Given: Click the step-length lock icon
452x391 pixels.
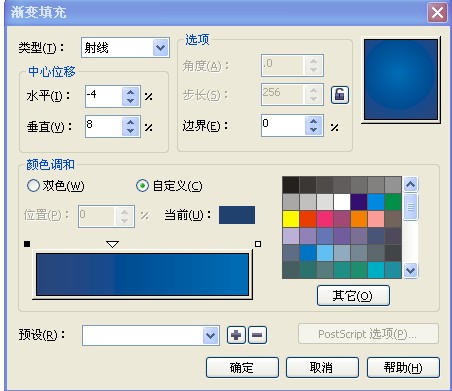Looking at the screenshot, I should pyautogui.click(x=339, y=95).
